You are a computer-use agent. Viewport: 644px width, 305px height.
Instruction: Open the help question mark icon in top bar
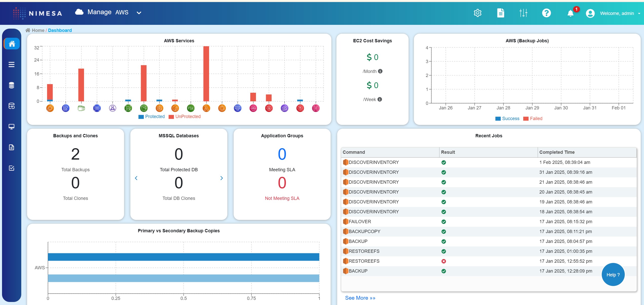coord(546,13)
